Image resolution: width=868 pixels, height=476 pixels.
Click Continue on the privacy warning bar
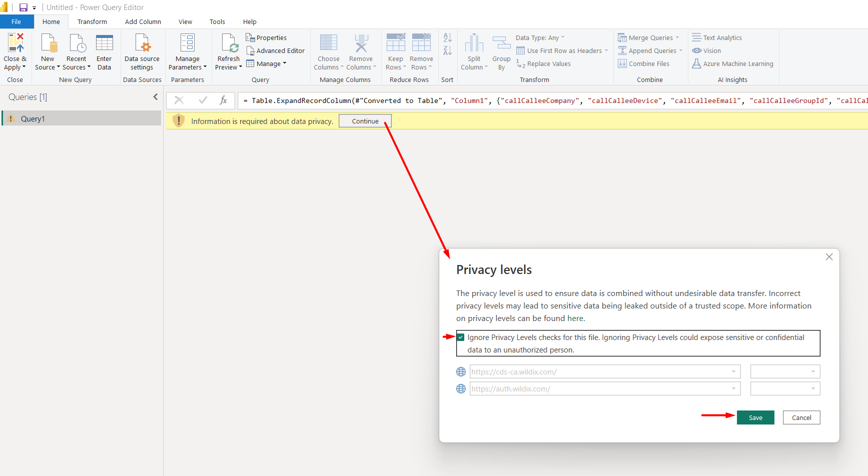[365, 120]
